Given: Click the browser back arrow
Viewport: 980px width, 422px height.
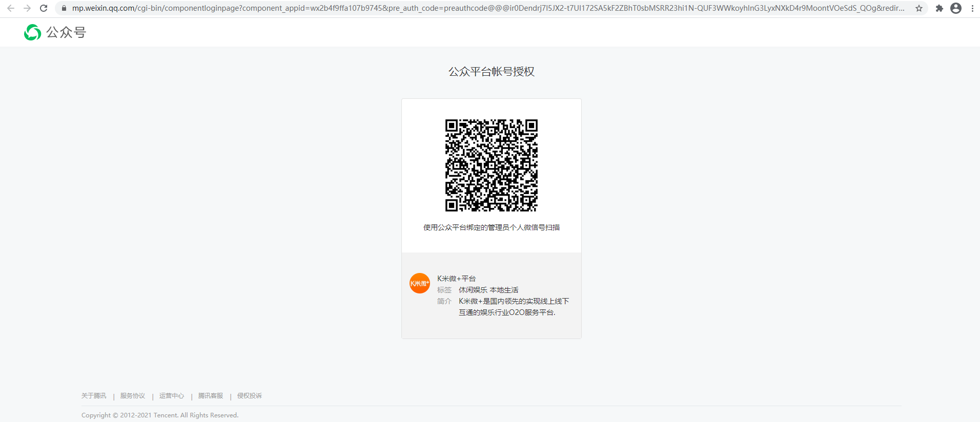Looking at the screenshot, I should point(11,8).
